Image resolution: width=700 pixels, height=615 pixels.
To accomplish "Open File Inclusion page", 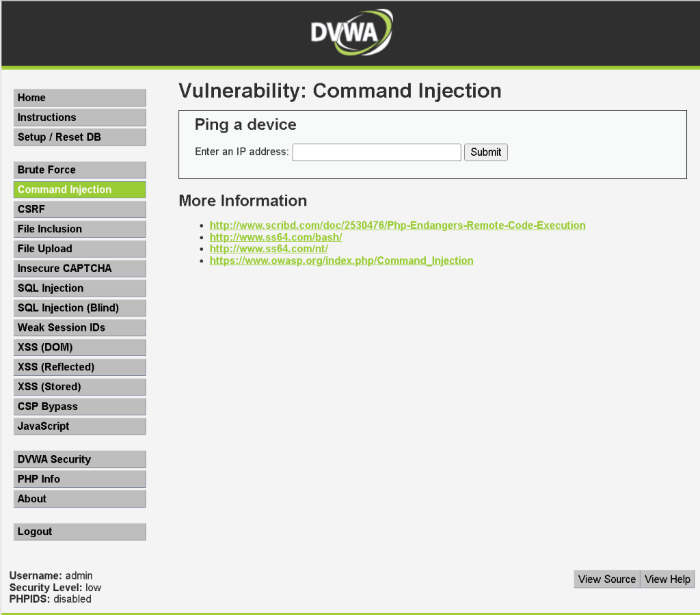I will [x=79, y=229].
